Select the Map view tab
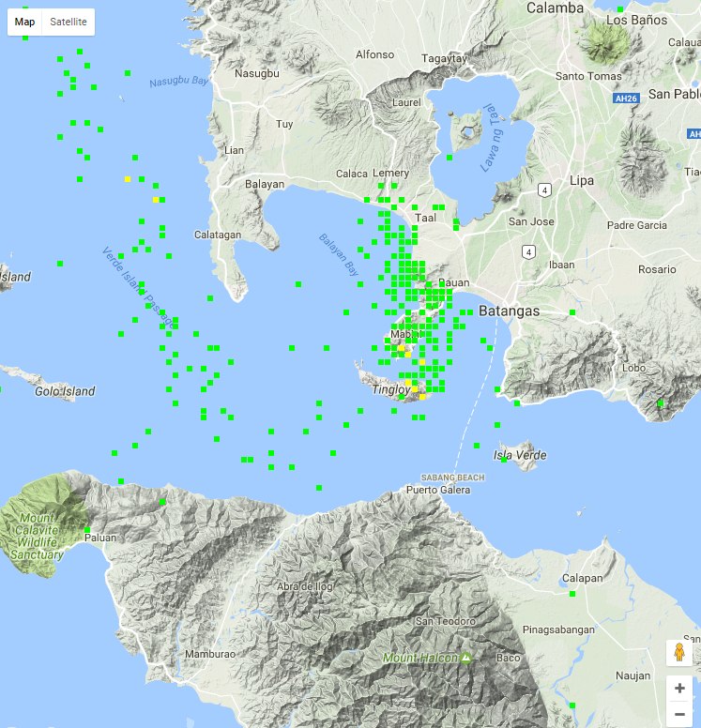 (x=25, y=22)
